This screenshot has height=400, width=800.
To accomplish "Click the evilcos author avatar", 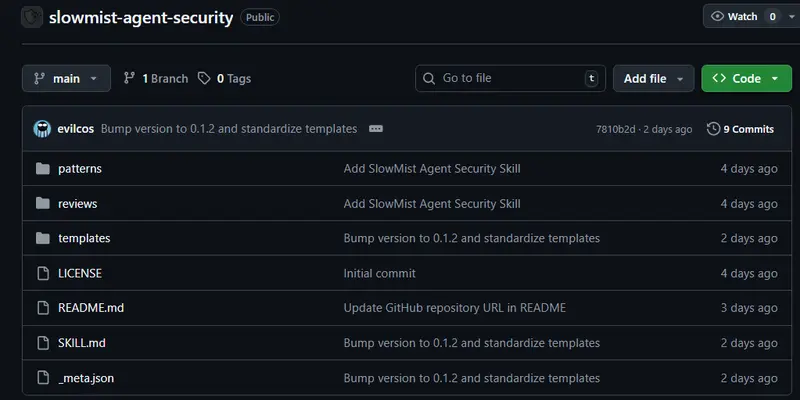I will coord(42,129).
